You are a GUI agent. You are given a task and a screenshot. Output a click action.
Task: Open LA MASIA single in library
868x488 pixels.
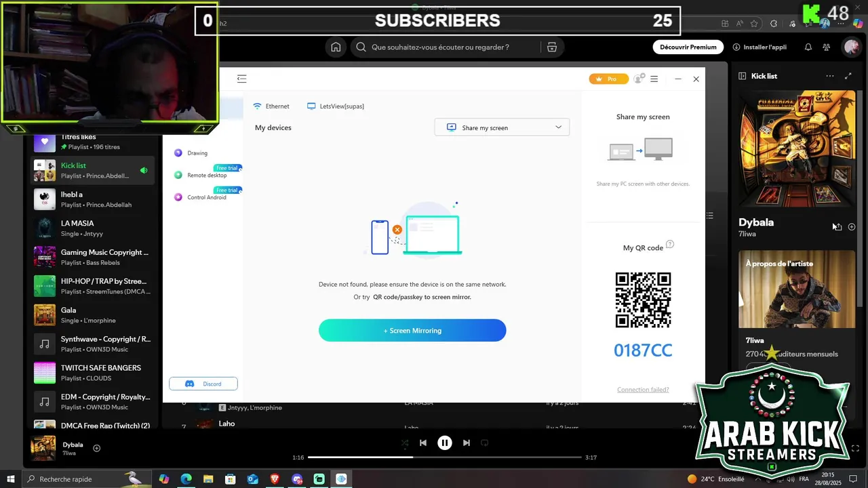pos(92,228)
